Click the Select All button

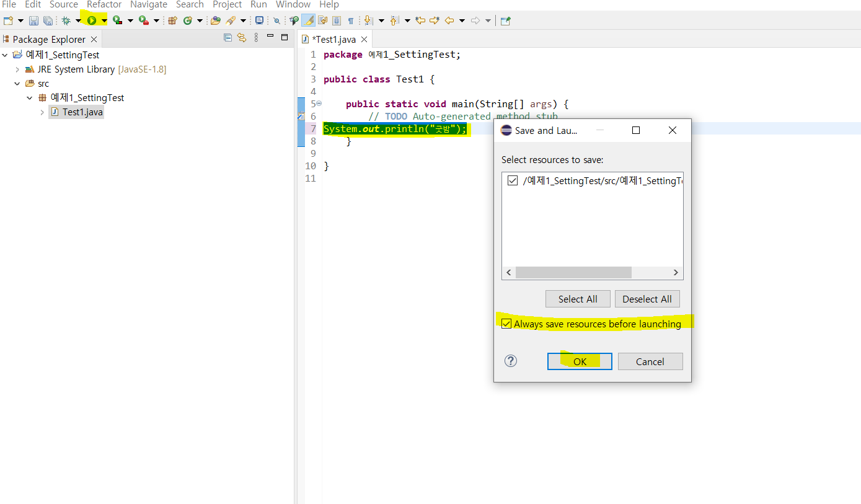578,299
